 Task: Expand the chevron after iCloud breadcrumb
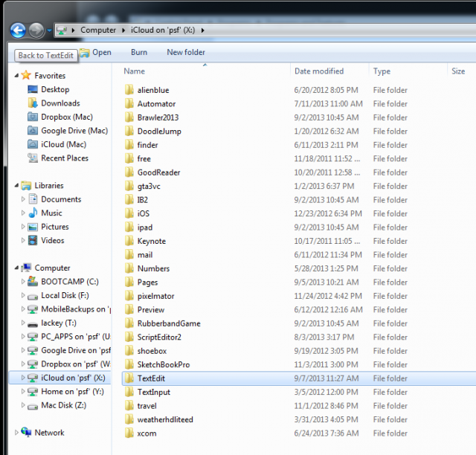pos(202,30)
